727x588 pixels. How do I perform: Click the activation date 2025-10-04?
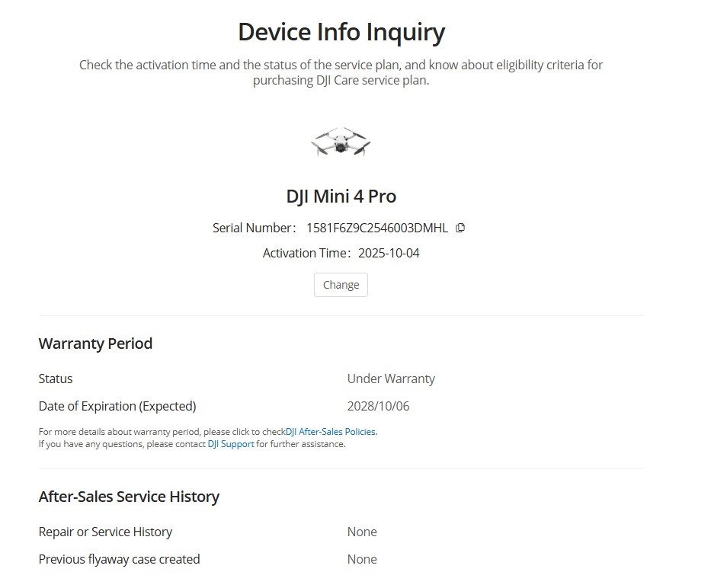coord(389,252)
